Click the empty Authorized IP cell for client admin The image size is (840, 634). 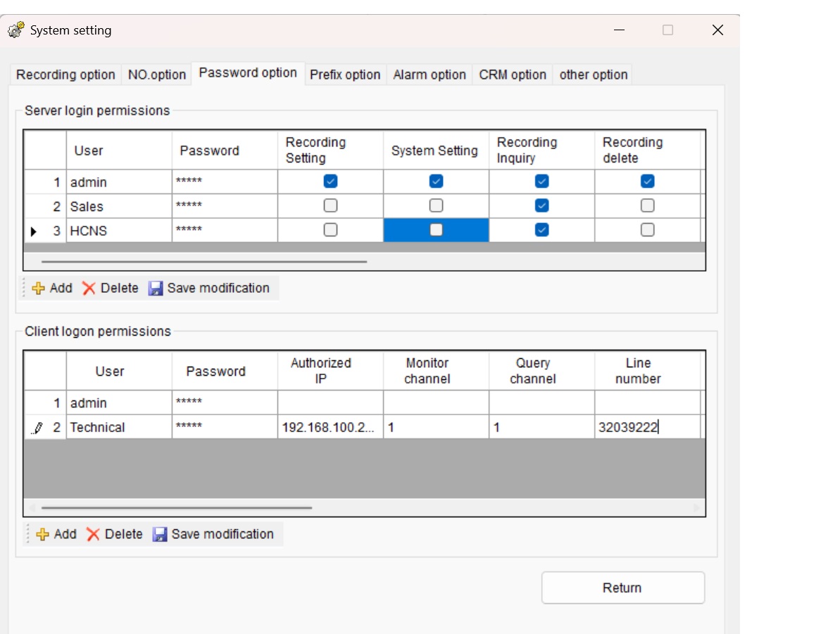pos(330,402)
